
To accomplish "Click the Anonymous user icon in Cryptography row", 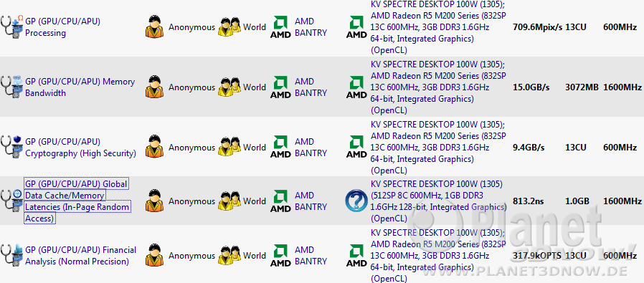I will pos(154,148).
